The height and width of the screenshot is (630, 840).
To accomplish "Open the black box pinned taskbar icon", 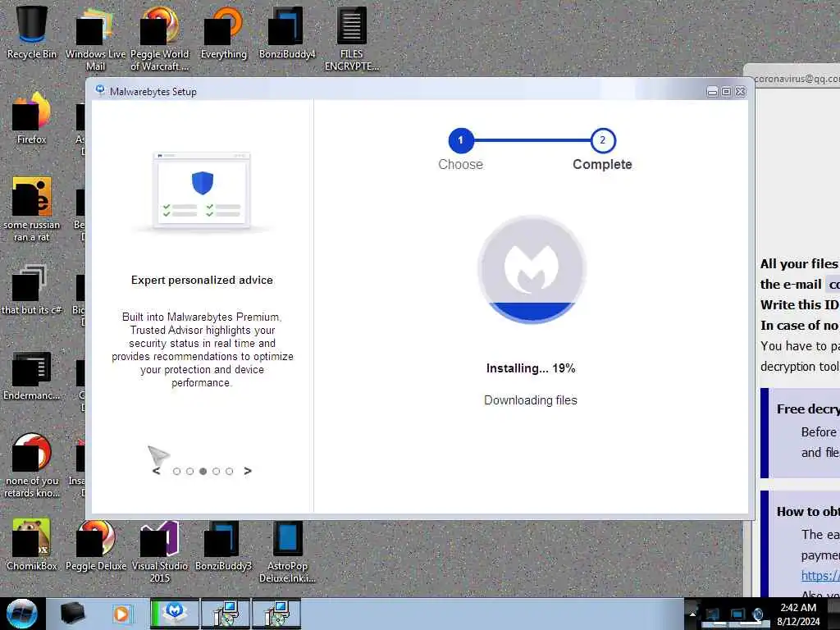I will tap(72, 614).
